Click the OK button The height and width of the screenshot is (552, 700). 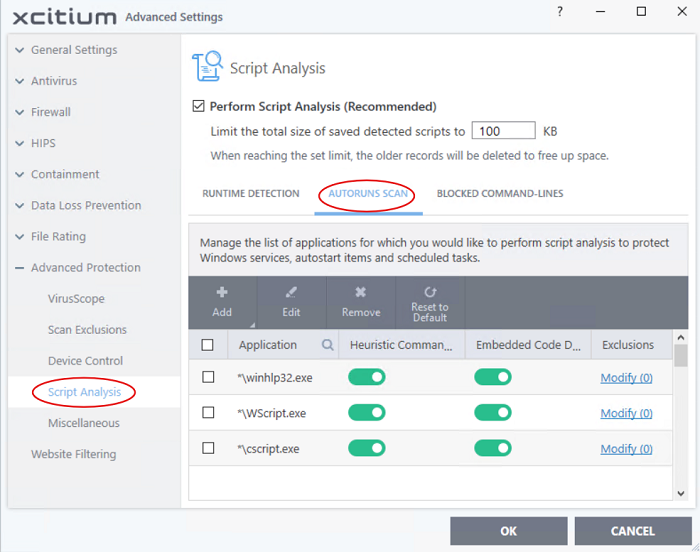509,531
